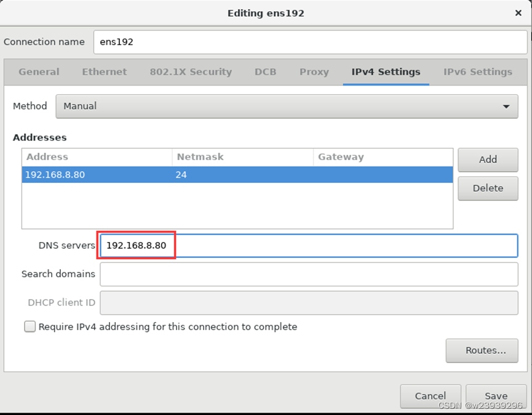Click the disabled DHCP client ID field
This screenshot has height=415, width=532.
pos(309,302)
